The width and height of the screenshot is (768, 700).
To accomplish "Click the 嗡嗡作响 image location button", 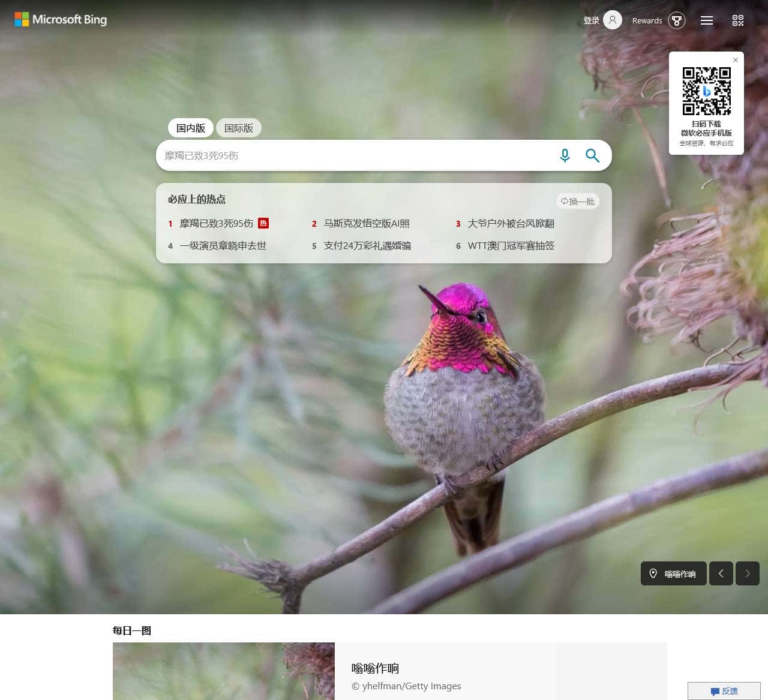I will [x=673, y=573].
